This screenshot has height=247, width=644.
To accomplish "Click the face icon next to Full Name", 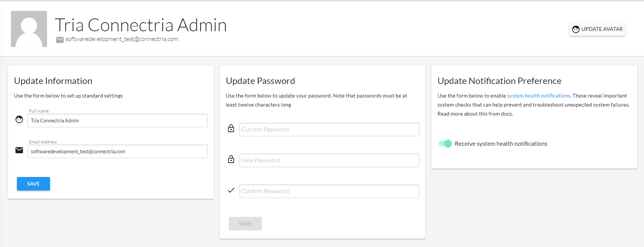I will coord(19,119).
